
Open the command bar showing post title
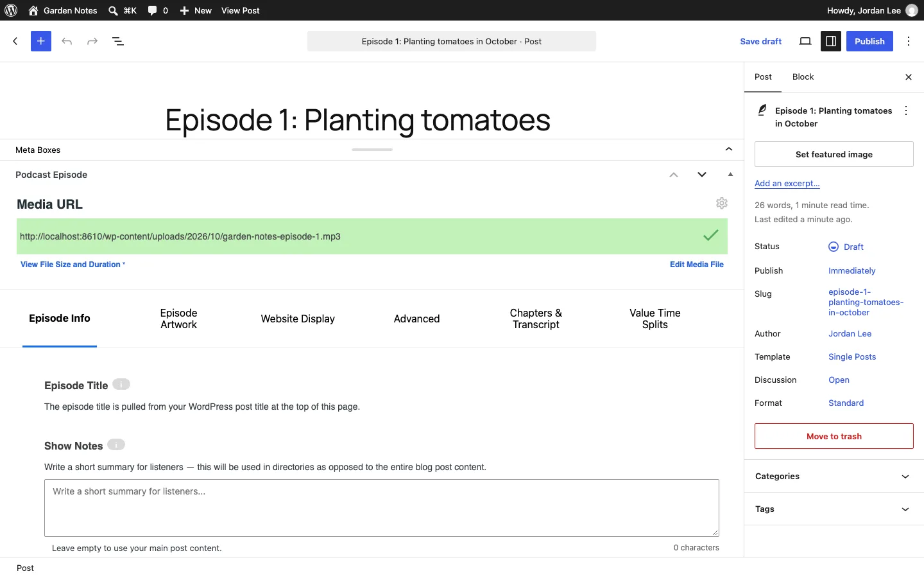(x=452, y=41)
